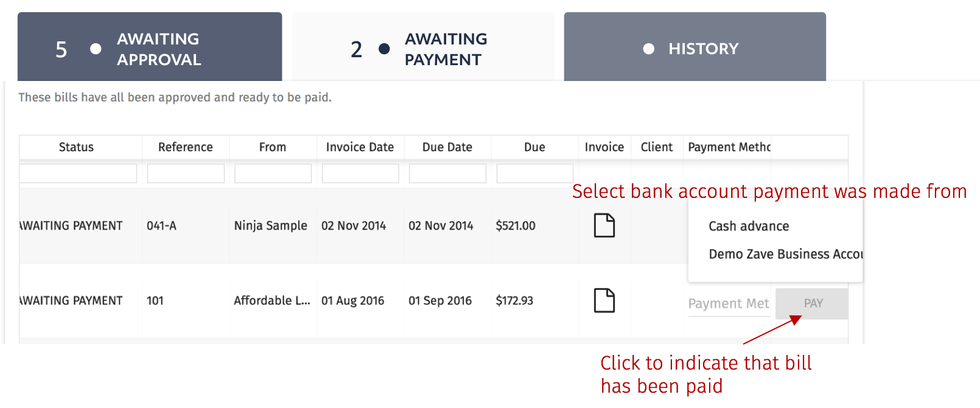Viewport: 980px width, 408px height.
Task: Switch to Awaiting Approval tab
Action: [x=150, y=47]
